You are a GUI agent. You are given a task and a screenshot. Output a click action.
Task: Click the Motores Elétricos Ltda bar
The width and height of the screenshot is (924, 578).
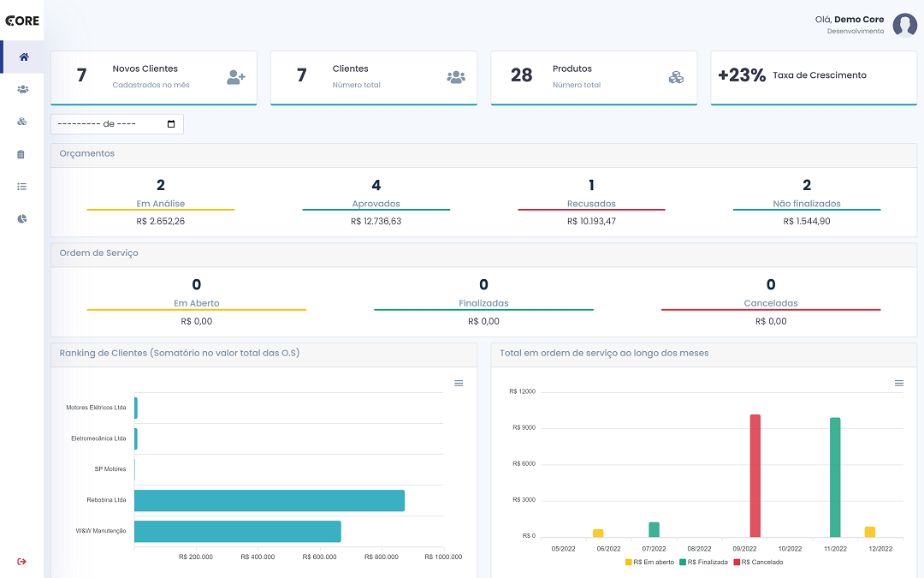pyautogui.click(x=136, y=408)
